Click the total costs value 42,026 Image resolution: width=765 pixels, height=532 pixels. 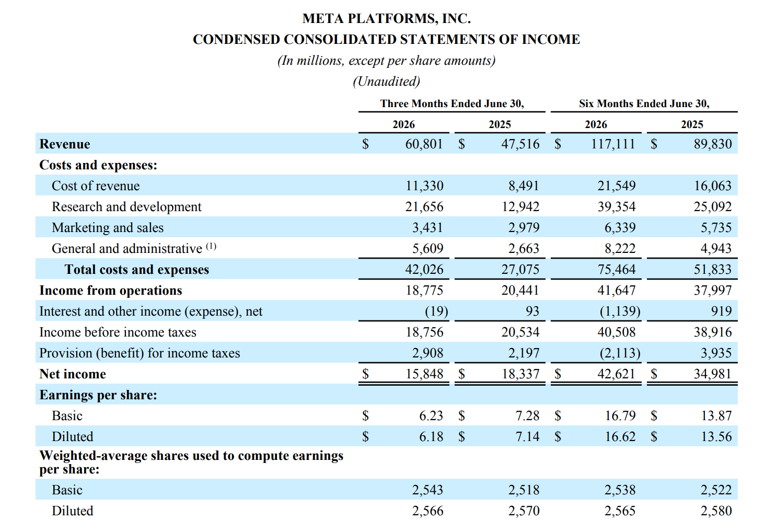pyautogui.click(x=424, y=270)
